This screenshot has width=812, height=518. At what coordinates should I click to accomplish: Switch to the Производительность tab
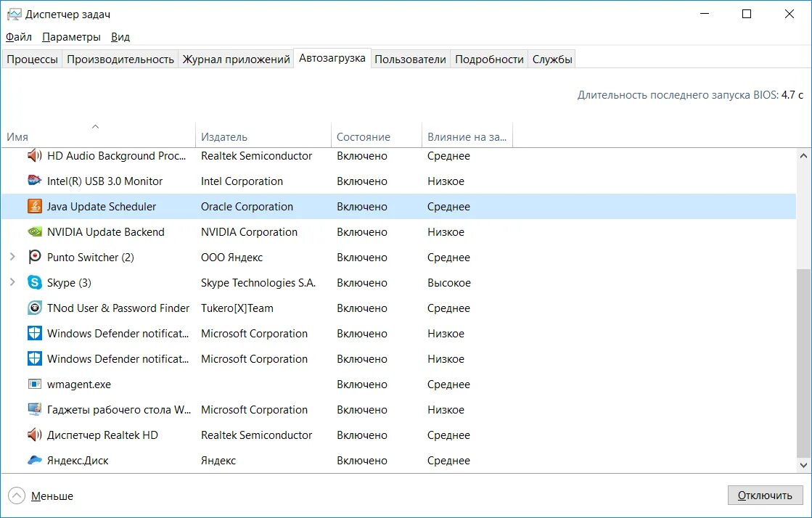tap(120, 59)
